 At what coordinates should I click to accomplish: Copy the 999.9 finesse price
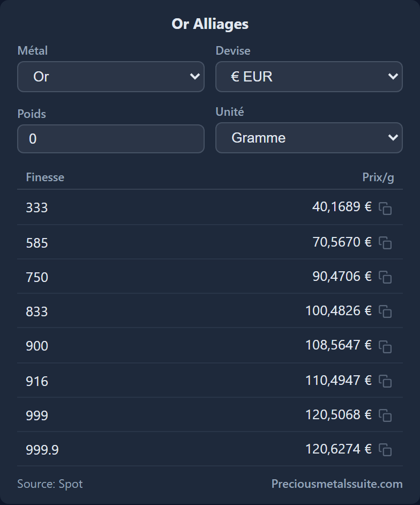[x=385, y=450]
